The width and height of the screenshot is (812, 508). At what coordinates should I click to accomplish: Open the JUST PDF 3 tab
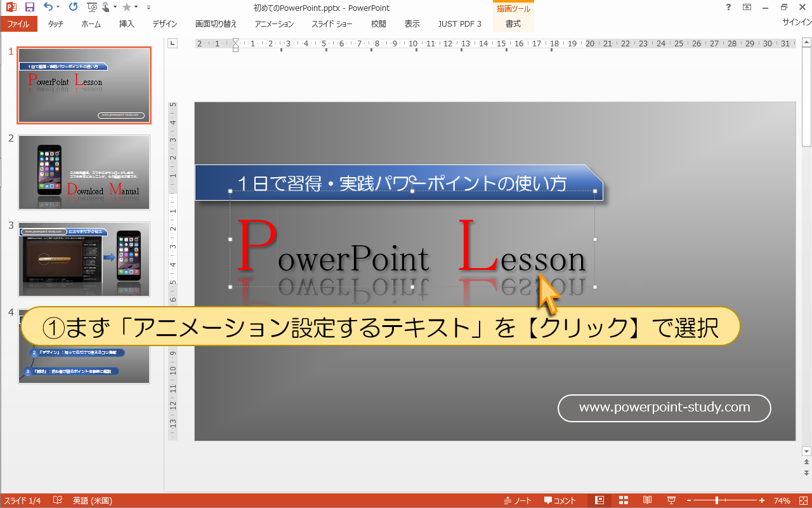(x=460, y=24)
